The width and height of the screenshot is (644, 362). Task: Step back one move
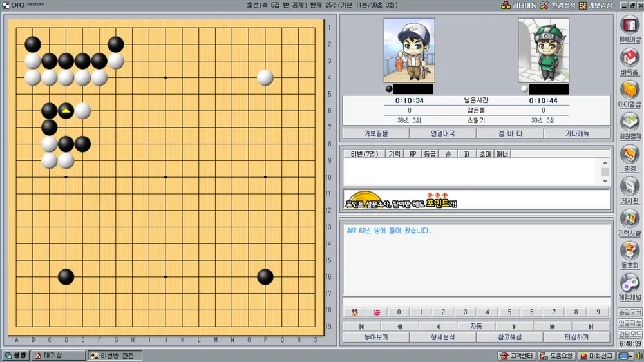[438, 327]
